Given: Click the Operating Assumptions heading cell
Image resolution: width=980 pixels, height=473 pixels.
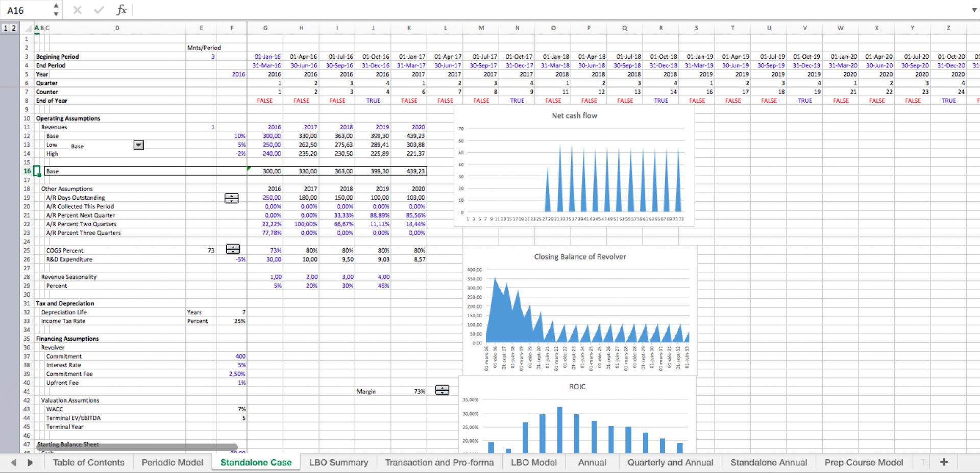Looking at the screenshot, I should (x=68, y=119).
